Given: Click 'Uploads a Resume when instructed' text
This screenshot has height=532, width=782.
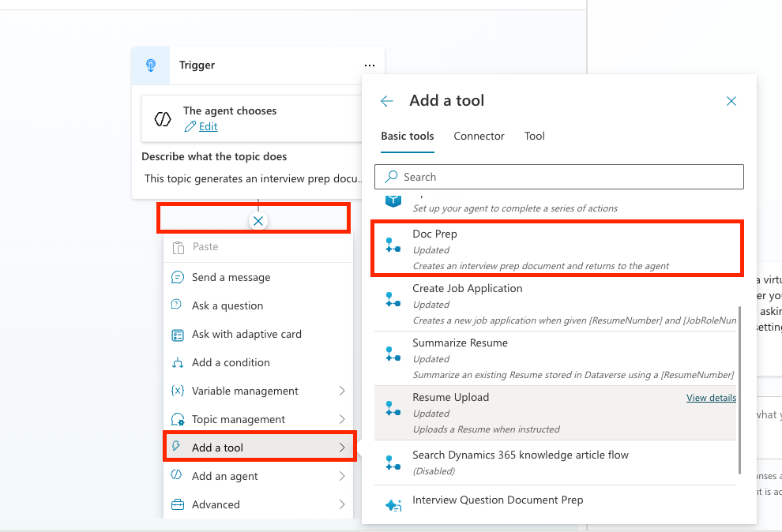Looking at the screenshot, I should pos(487,429).
